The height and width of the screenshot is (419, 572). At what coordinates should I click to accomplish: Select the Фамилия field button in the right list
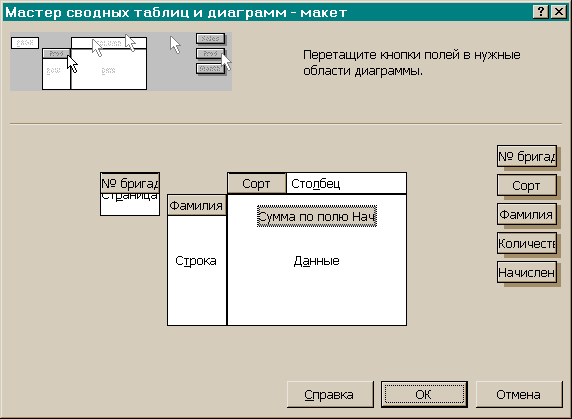tap(527, 214)
